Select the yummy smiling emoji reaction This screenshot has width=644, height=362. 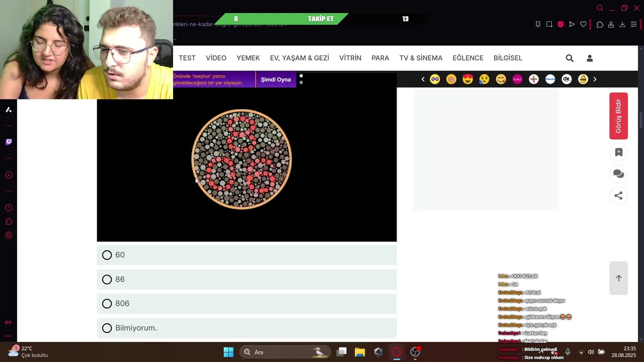click(501, 79)
